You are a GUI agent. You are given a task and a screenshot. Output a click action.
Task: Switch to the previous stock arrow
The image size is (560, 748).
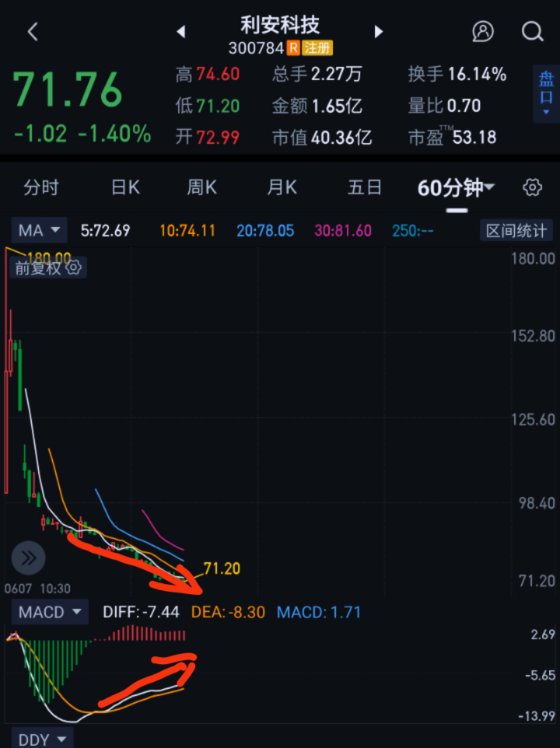point(180,32)
